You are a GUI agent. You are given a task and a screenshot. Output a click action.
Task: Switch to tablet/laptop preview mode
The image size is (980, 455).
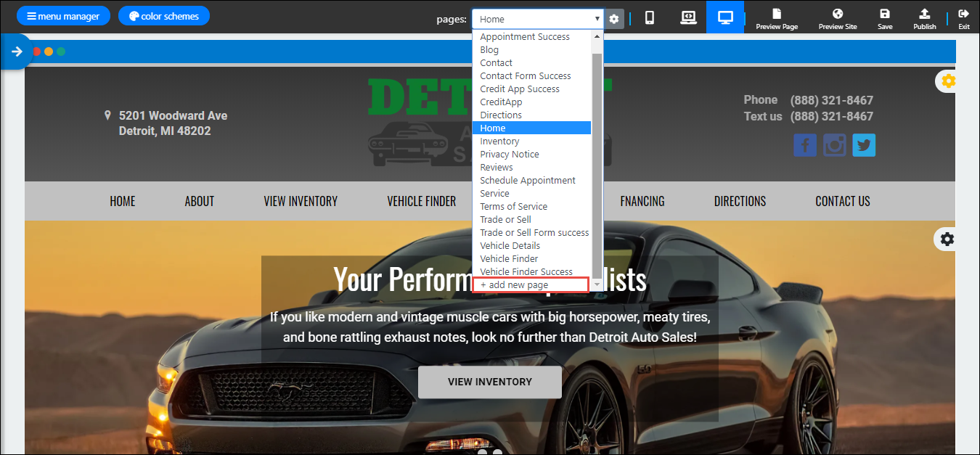pos(688,17)
